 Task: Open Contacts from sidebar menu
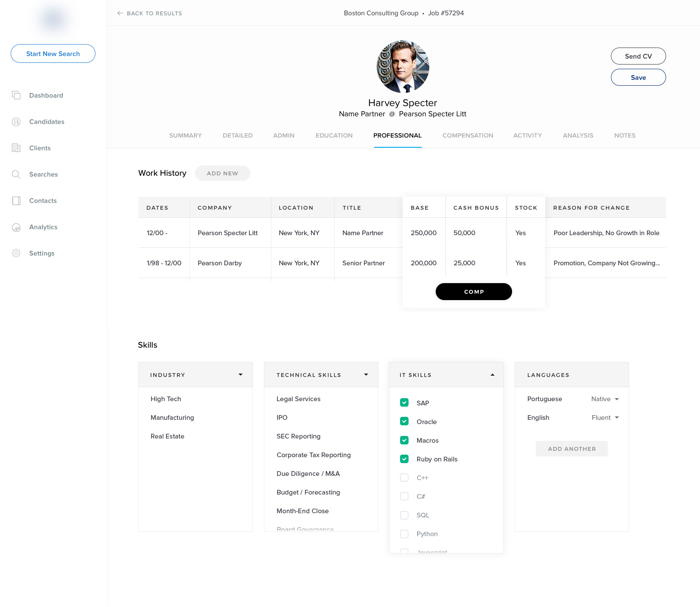pyautogui.click(x=43, y=201)
